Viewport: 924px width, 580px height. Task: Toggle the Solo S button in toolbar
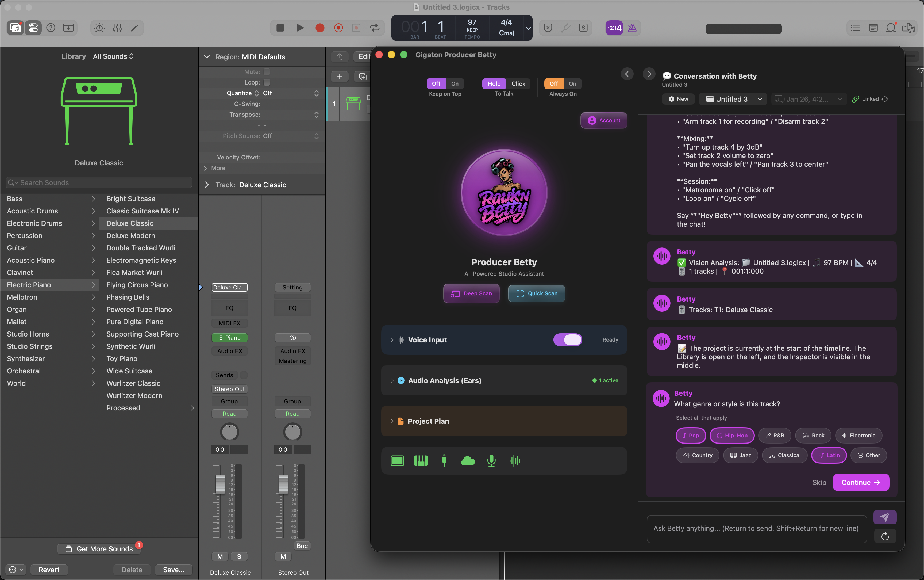click(x=583, y=28)
